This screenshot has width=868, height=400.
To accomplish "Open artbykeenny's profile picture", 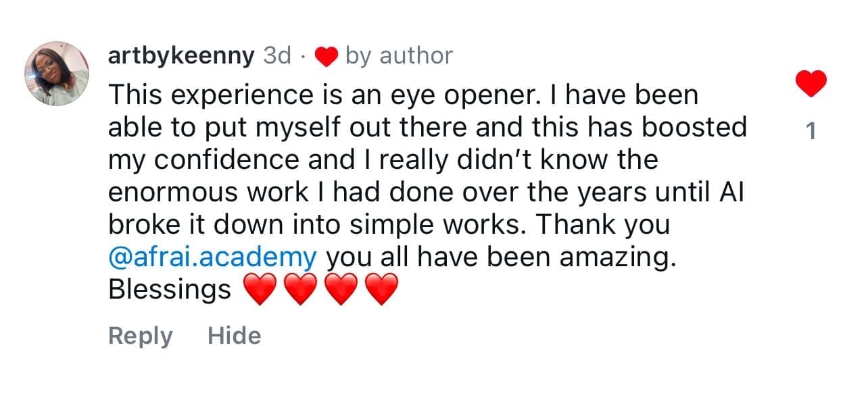I will point(57,74).
